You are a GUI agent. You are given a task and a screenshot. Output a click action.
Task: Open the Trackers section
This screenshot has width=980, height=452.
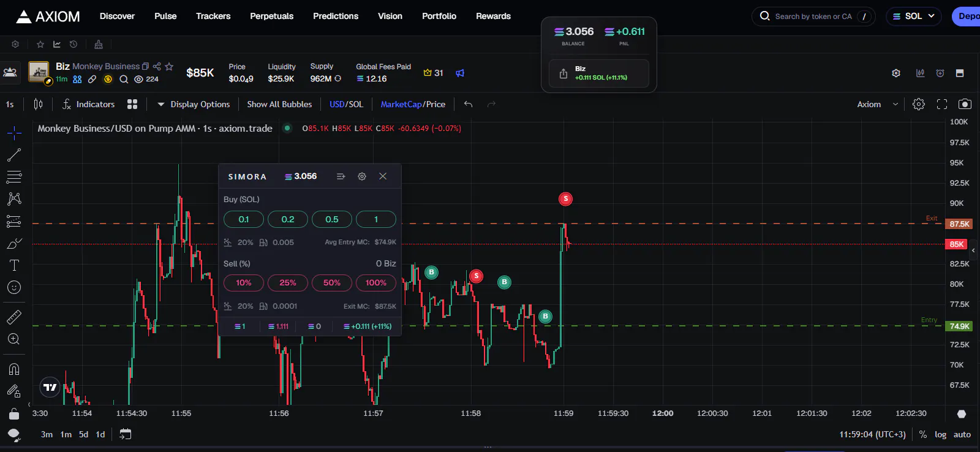[x=213, y=16]
